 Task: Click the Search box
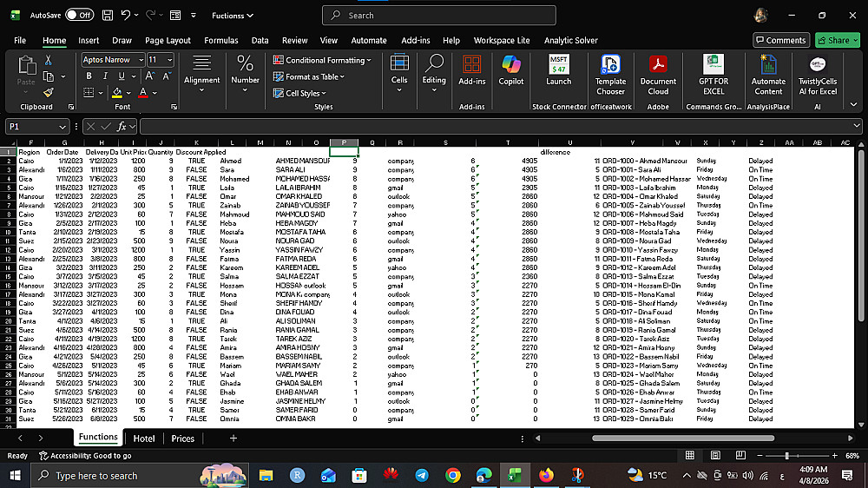(x=439, y=16)
